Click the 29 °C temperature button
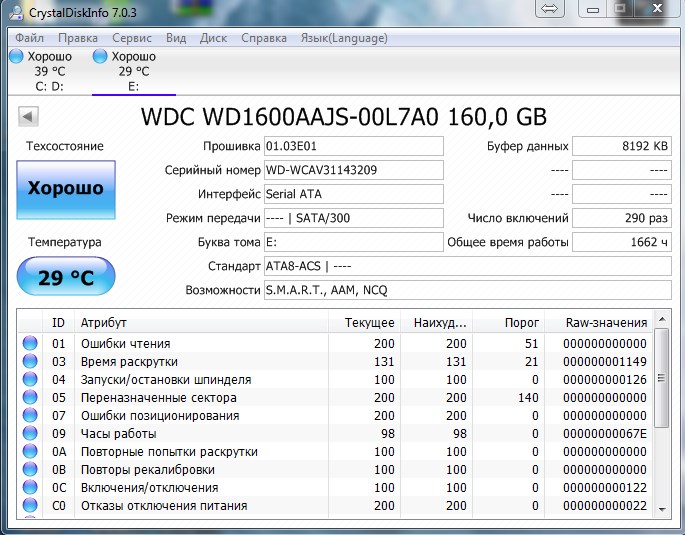This screenshot has width=685, height=535. 66,276
